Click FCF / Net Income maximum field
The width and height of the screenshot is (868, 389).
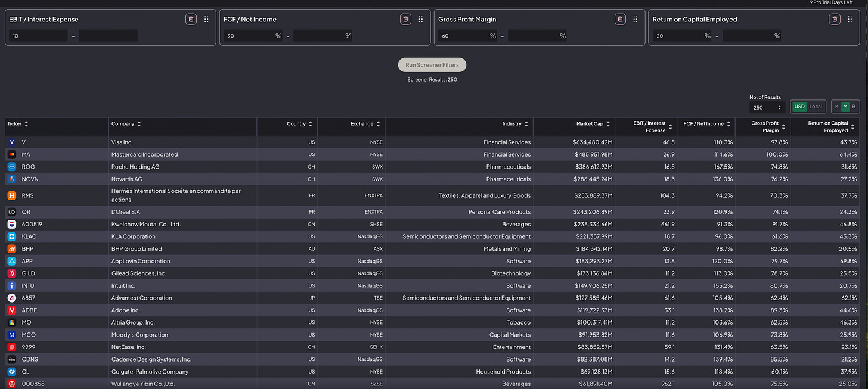323,36
